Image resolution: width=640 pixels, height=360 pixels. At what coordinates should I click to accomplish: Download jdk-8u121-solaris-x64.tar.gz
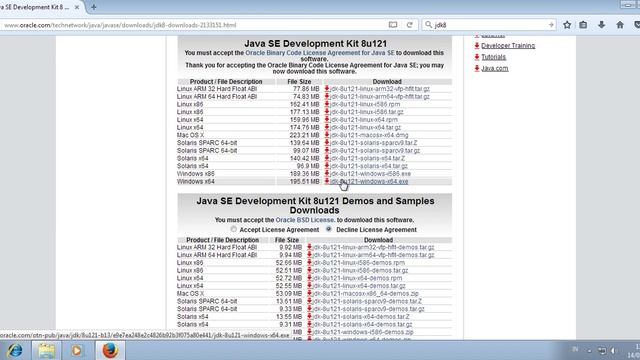tap(369, 166)
